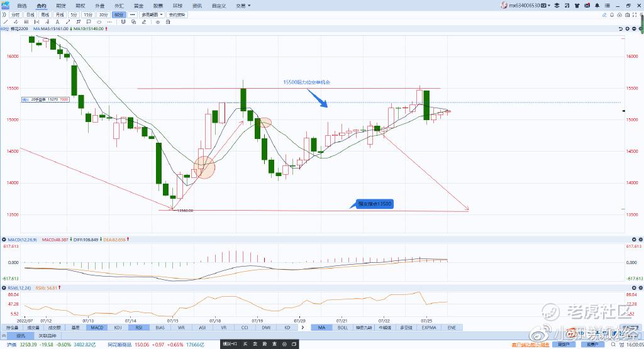Click the 买 button in trade bar
The width and height of the screenshot is (644, 349).
tap(245, 344)
